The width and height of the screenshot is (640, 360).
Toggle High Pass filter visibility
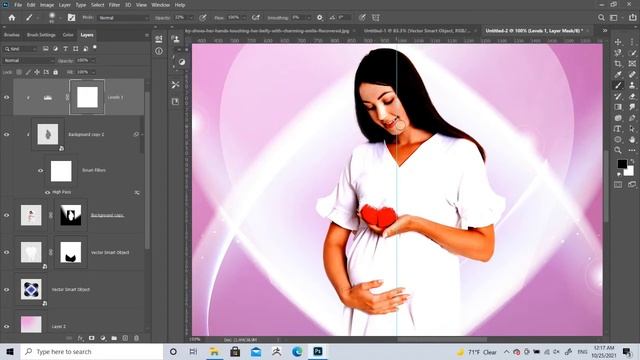(47, 192)
